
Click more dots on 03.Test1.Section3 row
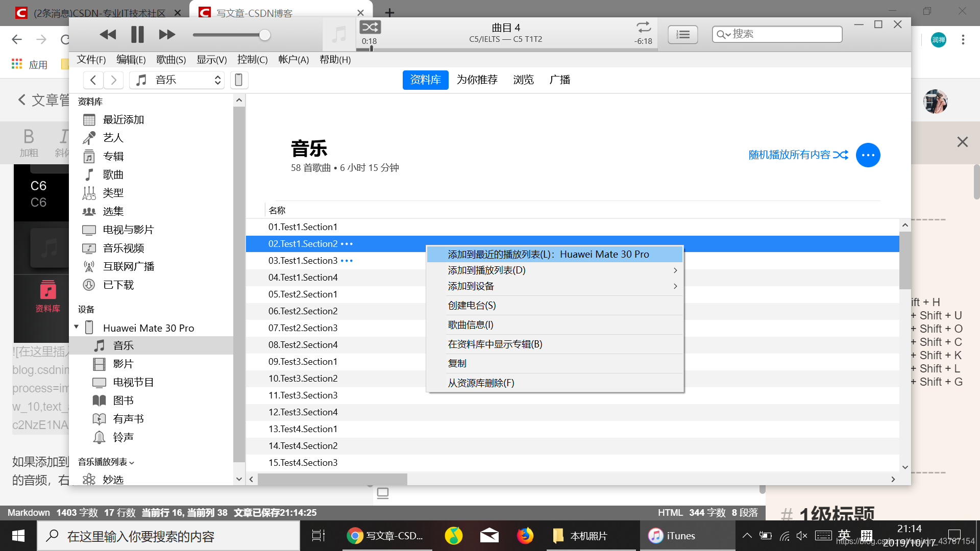coord(347,261)
